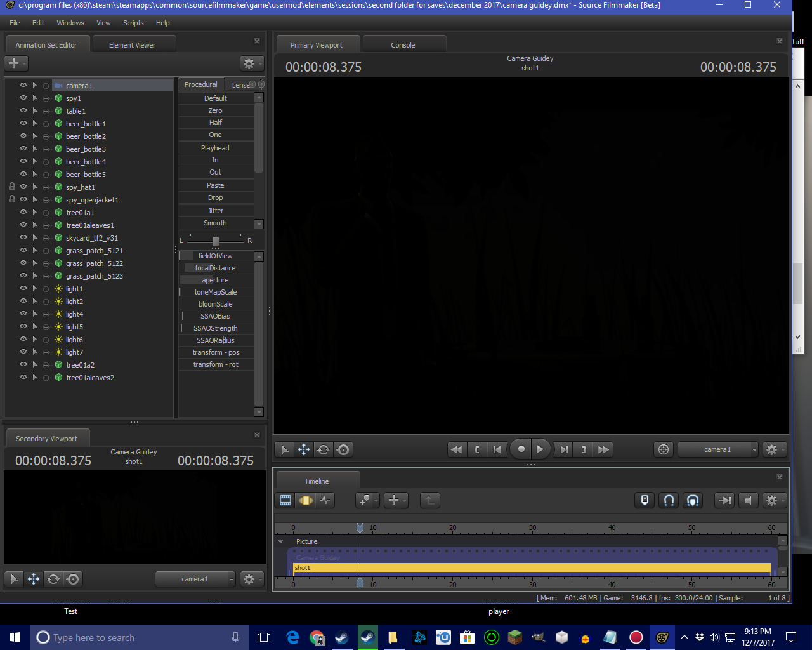Open the camera1 dropdown in Secondary Viewport
Screen dimensions: 812x650
coord(195,579)
